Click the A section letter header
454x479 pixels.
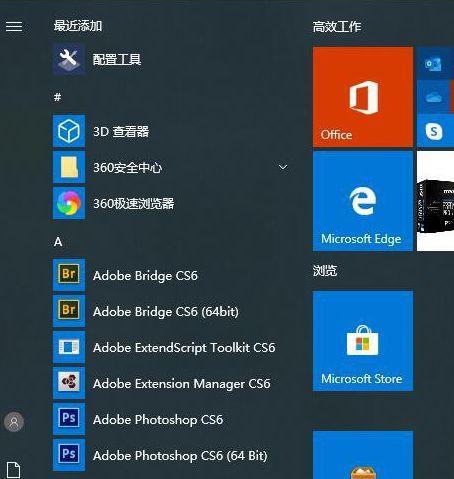(58, 242)
